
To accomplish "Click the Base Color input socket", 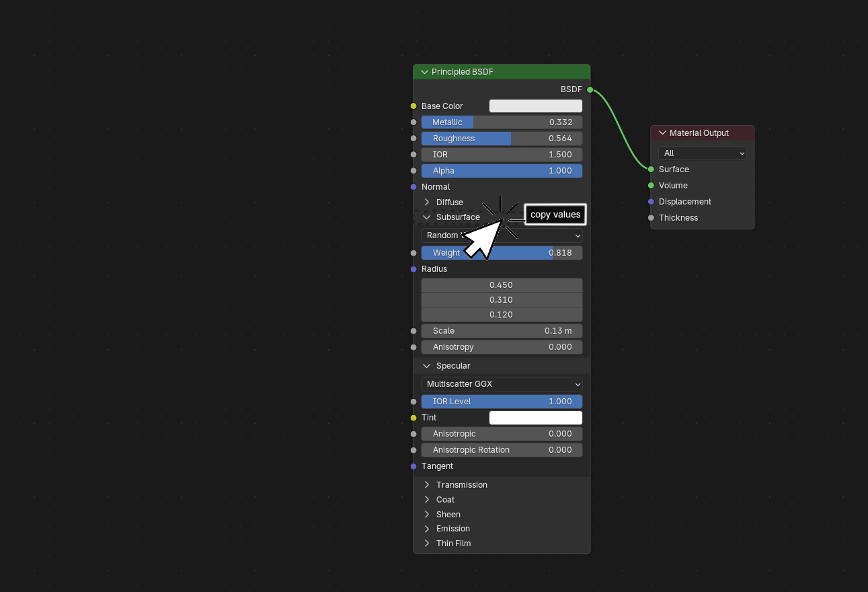I will tap(413, 106).
